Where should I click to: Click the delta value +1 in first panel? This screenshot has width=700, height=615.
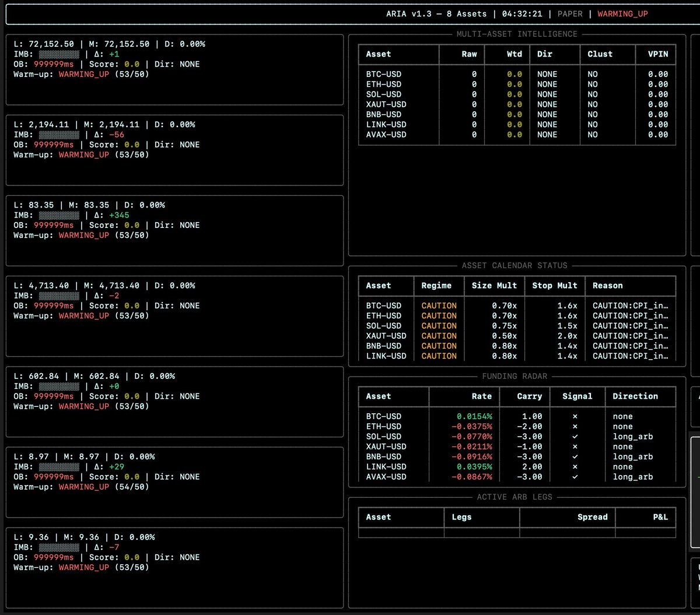pos(114,54)
